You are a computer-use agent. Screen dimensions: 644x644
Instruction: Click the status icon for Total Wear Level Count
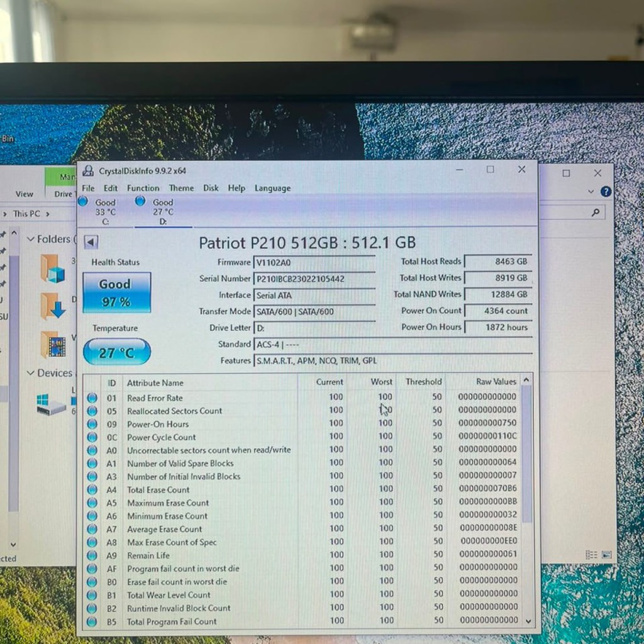(92, 595)
